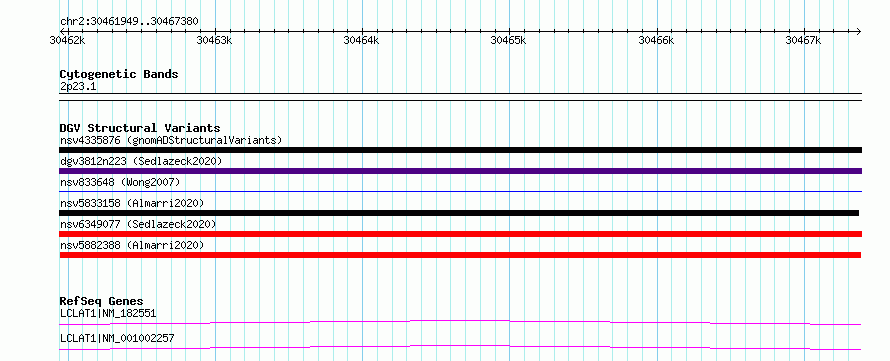Open variant nsv4335876 (gnomADStructuralVariants) label
The height and width of the screenshot is (361, 890).
tap(171, 140)
